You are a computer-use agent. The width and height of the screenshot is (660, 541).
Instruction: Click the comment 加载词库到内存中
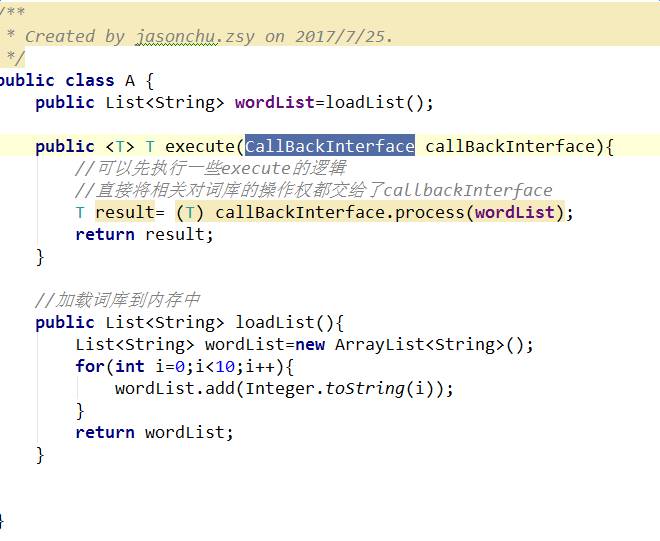coord(117,300)
